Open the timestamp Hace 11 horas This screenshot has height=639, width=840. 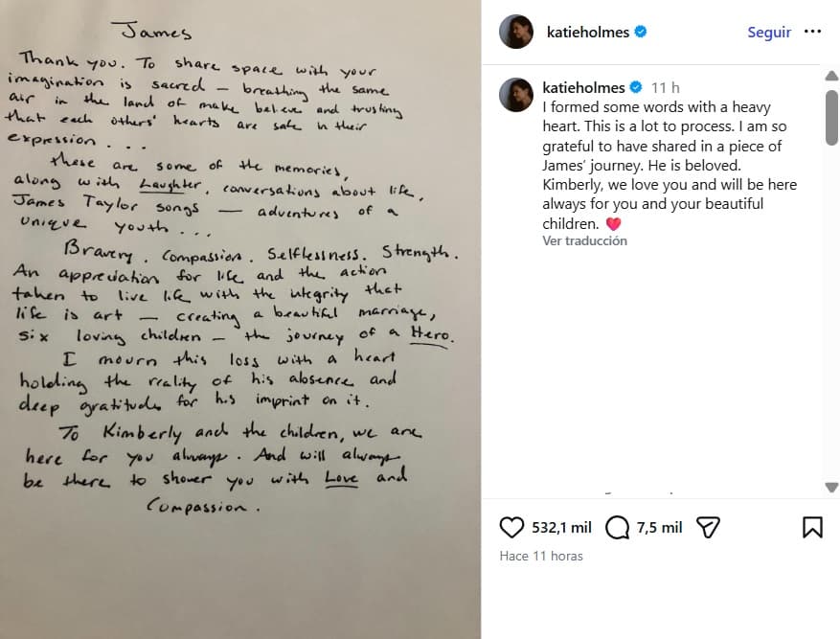coord(540,556)
